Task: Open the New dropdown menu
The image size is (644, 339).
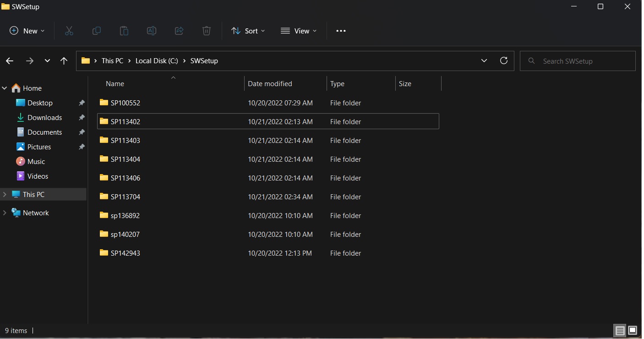Action: (27, 31)
